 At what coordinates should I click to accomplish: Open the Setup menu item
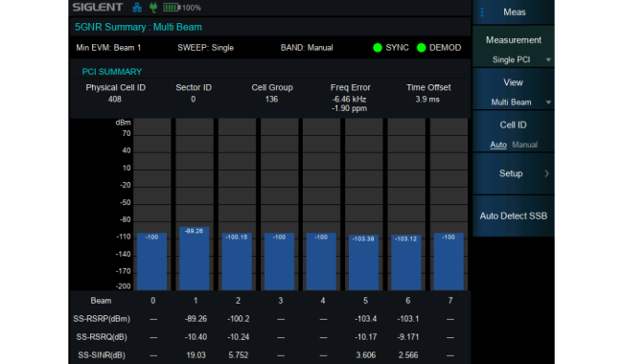514,173
